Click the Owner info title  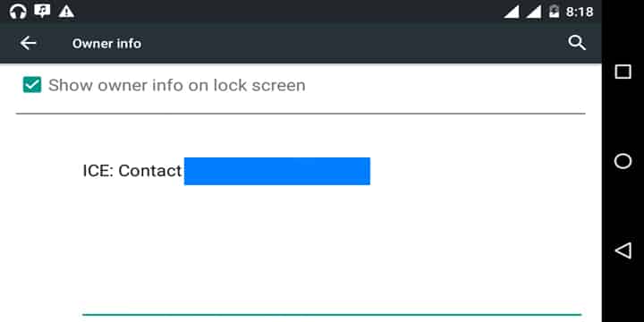(106, 44)
